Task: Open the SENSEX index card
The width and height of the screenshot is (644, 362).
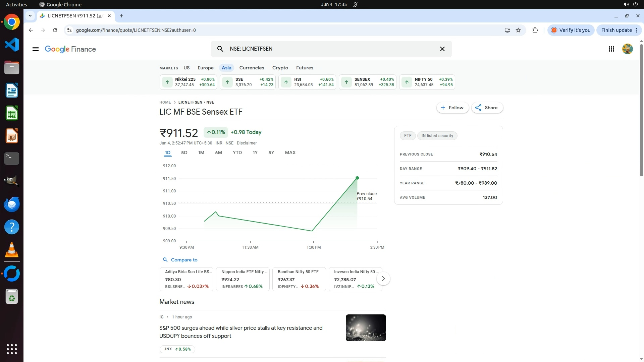Action: click(367, 82)
